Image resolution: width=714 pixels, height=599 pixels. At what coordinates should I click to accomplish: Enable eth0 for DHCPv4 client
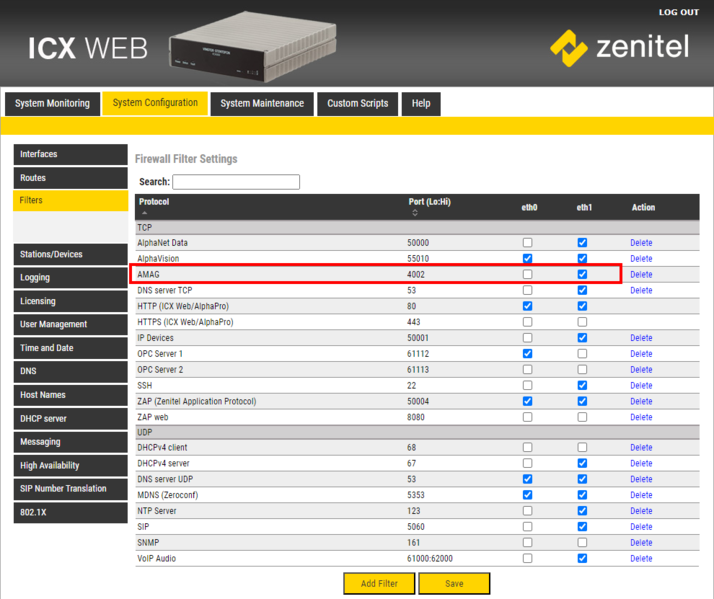(527, 447)
